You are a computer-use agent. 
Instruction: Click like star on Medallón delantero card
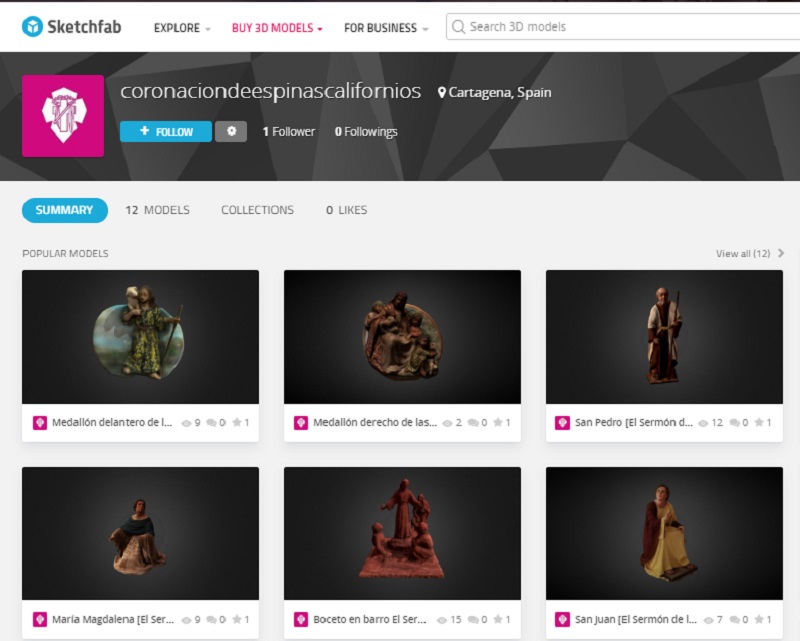coord(237,422)
